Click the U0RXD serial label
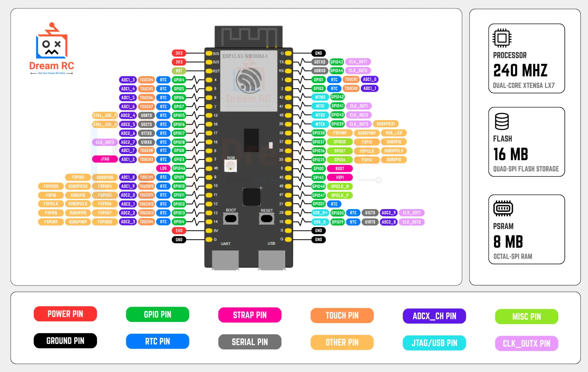Image resolution: width=588 pixels, height=372 pixels. [320, 70]
